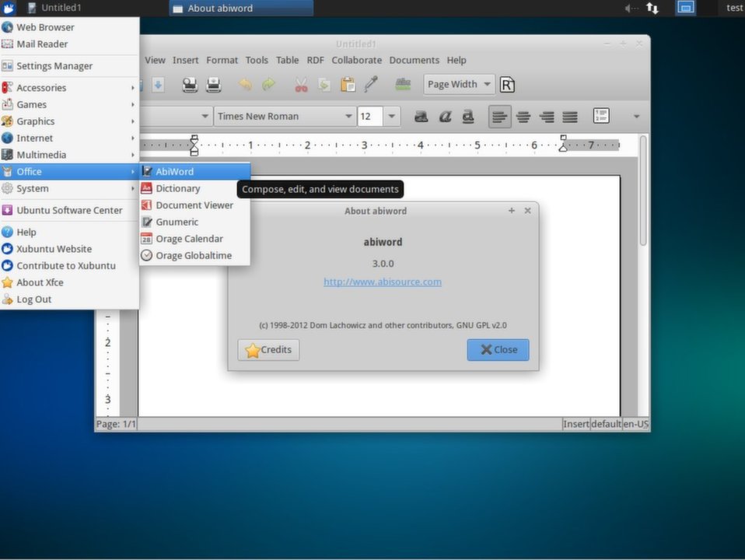Open Settings Manager from applications menu
This screenshot has width=745, height=560.
[x=69, y=66]
